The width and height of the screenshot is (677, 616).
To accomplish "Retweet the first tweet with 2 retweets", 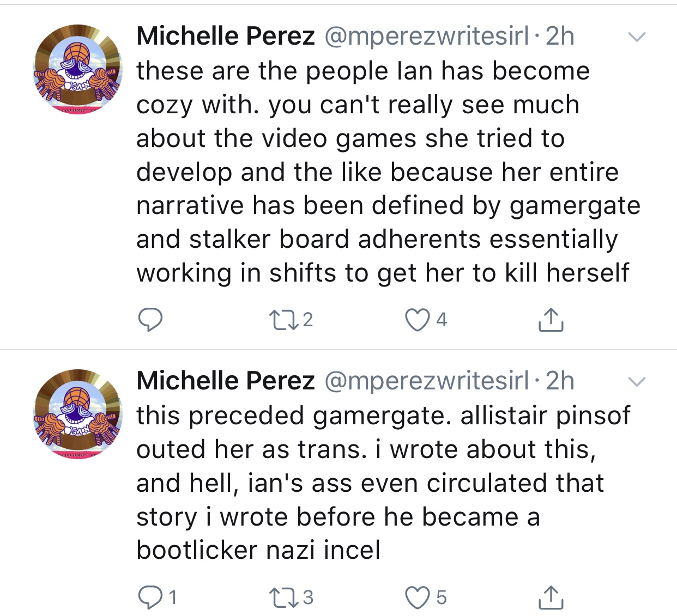I will click(x=291, y=320).
